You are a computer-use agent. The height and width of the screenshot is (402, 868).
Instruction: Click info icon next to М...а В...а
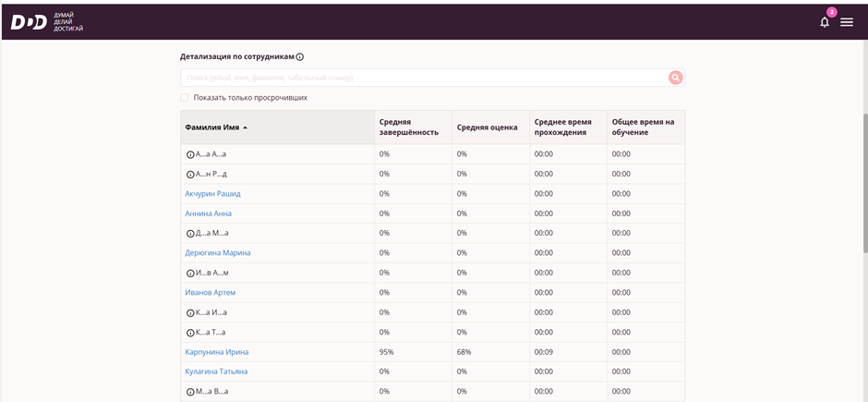[190, 392]
